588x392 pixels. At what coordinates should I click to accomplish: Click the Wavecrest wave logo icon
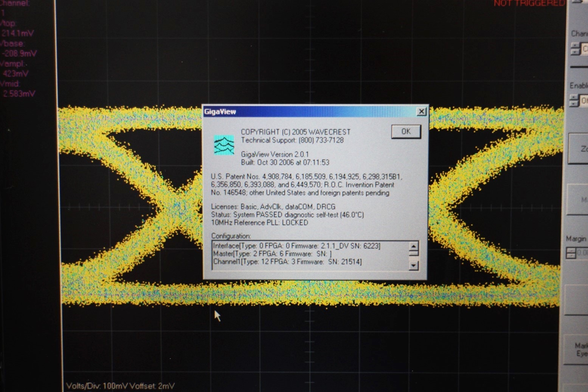(x=224, y=145)
